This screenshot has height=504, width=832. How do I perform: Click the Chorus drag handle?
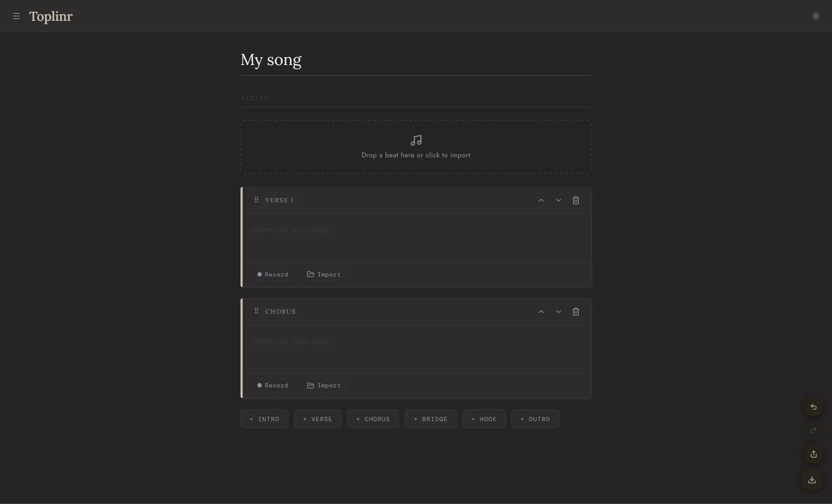[257, 311]
